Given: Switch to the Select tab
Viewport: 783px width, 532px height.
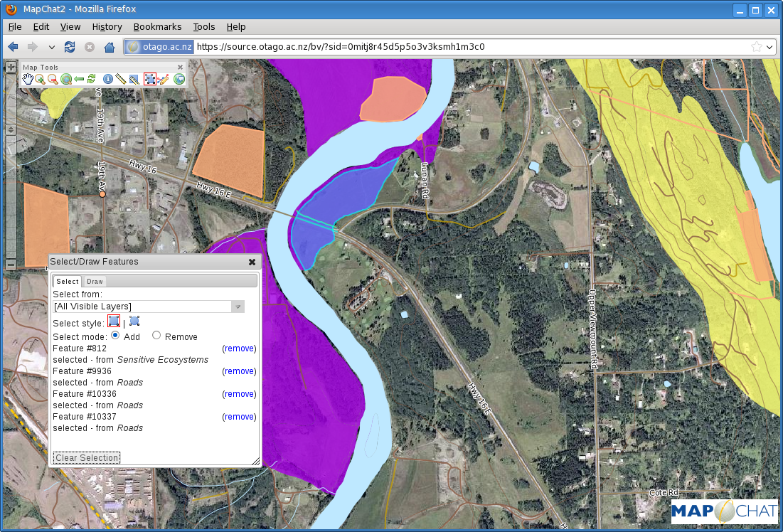Looking at the screenshot, I should (68, 281).
